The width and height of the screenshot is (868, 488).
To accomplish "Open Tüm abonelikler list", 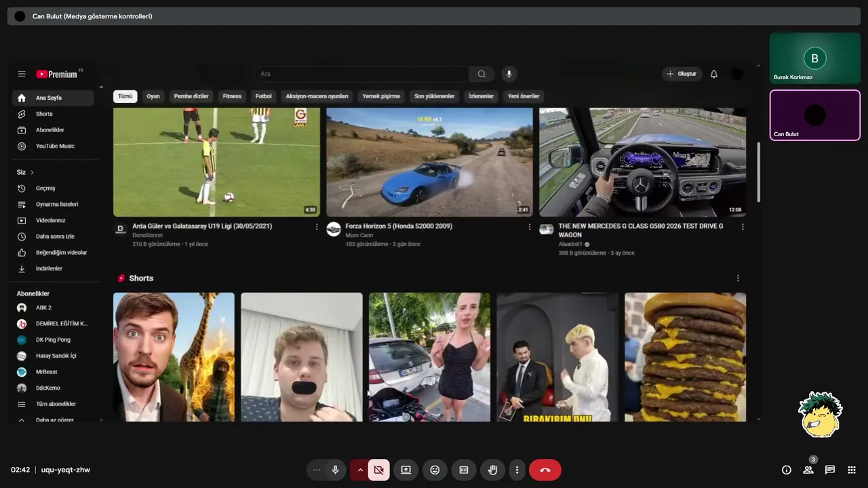I will [x=53, y=404].
